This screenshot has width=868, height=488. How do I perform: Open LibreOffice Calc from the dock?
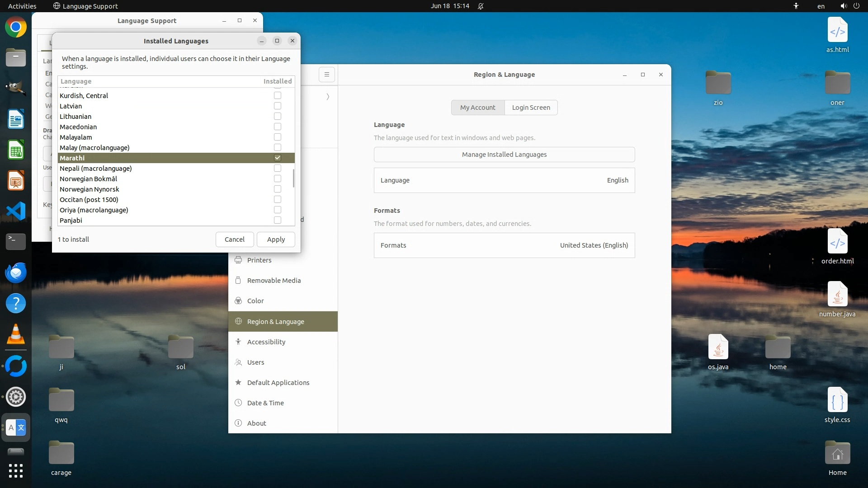16,150
